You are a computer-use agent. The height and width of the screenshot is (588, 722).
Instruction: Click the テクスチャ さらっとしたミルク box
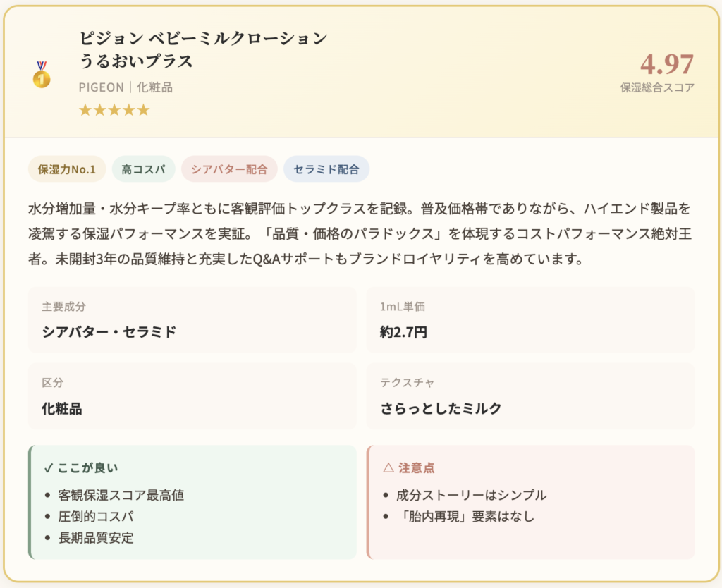click(530, 396)
